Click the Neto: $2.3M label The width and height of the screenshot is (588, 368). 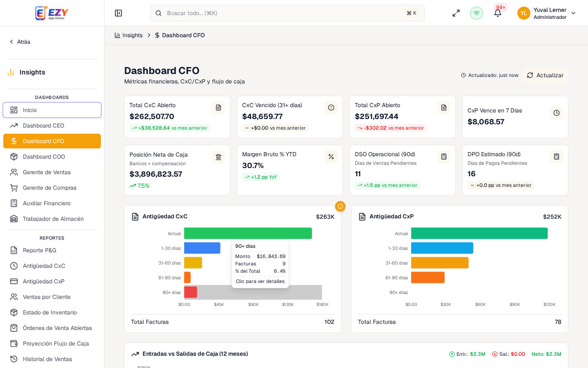(x=546, y=354)
